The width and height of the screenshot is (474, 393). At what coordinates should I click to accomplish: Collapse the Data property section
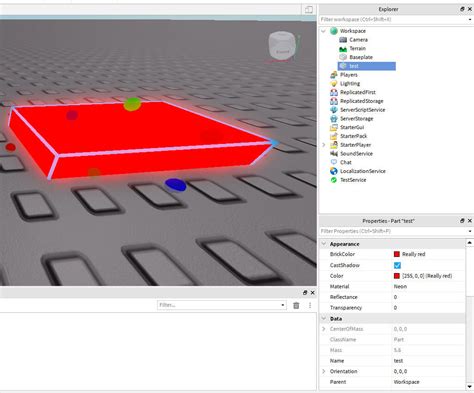click(x=324, y=318)
